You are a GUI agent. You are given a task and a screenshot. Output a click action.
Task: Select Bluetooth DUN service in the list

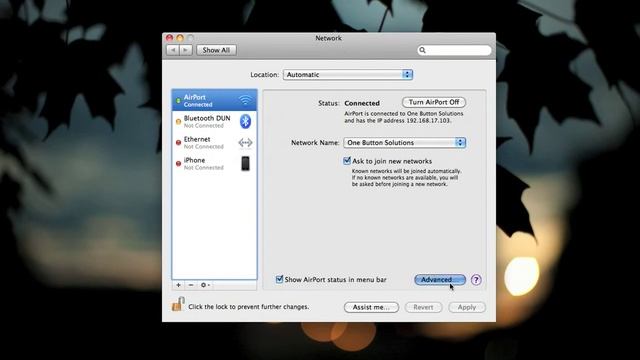[214, 121]
